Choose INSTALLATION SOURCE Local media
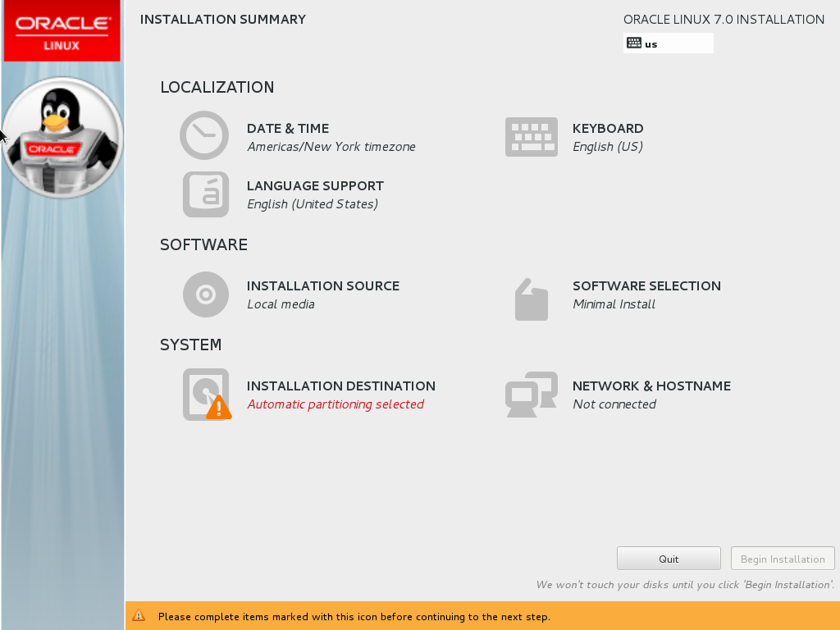Image resolution: width=840 pixels, height=630 pixels. [x=281, y=304]
